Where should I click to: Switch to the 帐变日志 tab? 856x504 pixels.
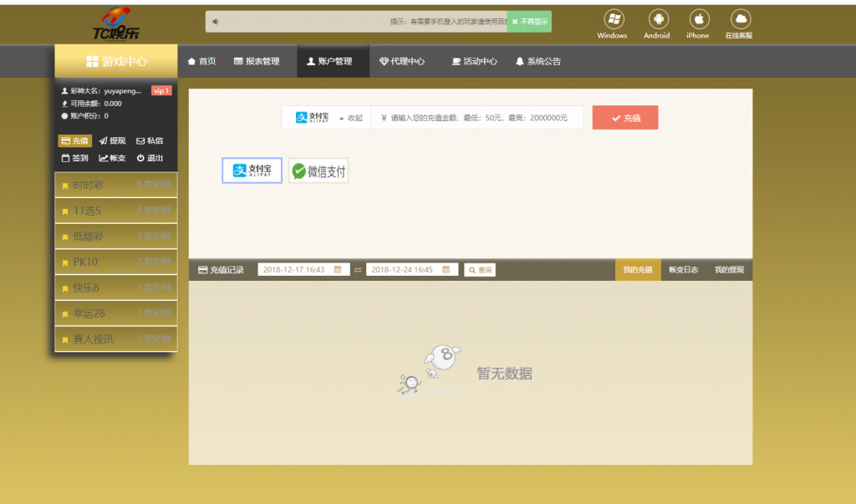click(683, 270)
